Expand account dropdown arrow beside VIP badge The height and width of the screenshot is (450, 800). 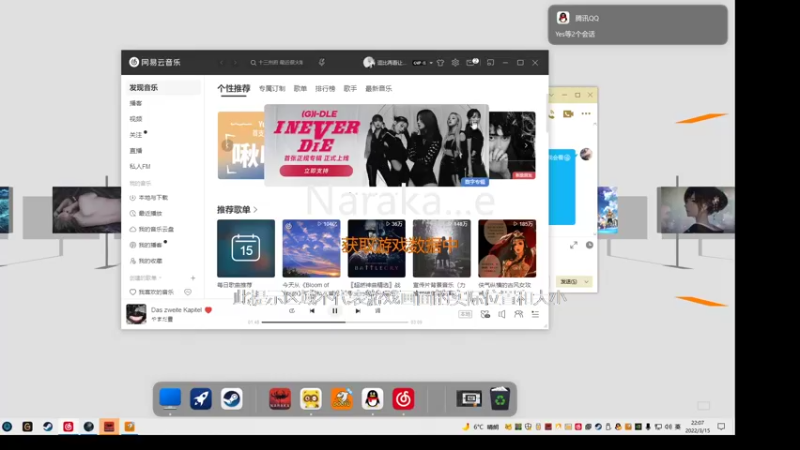click(x=431, y=63)
